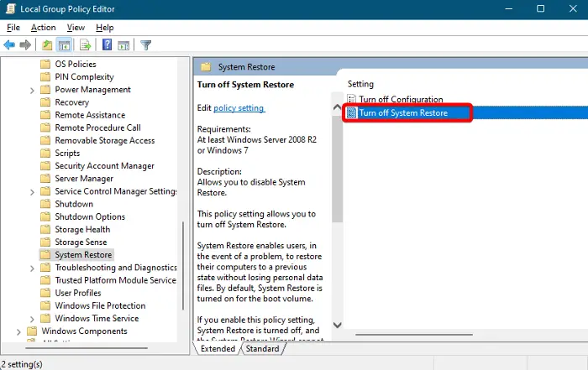Select Windows File Protection folder
Viewport: 588px width, 370px height.
coord(100,305)
